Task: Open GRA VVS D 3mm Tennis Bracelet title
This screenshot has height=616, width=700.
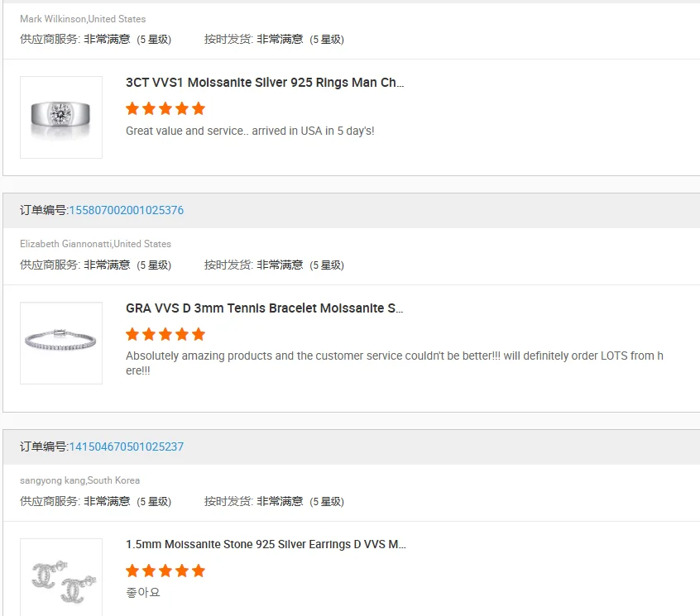Action: (264, 308)
